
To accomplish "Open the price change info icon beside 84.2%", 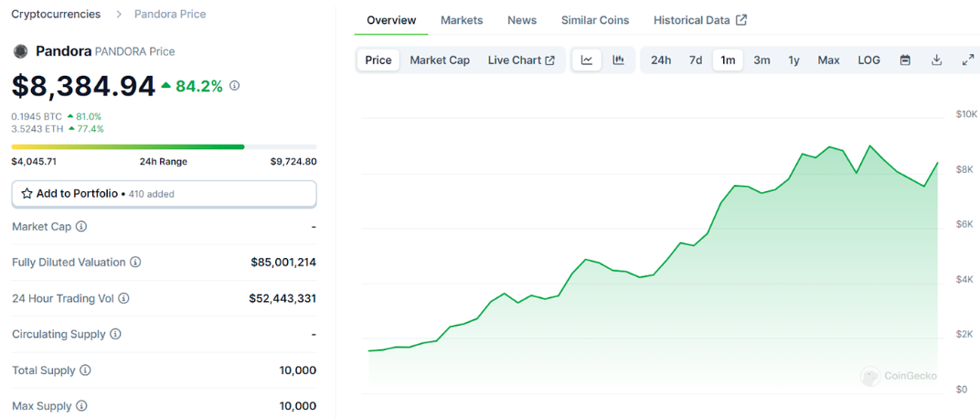I will pos(234,86).
